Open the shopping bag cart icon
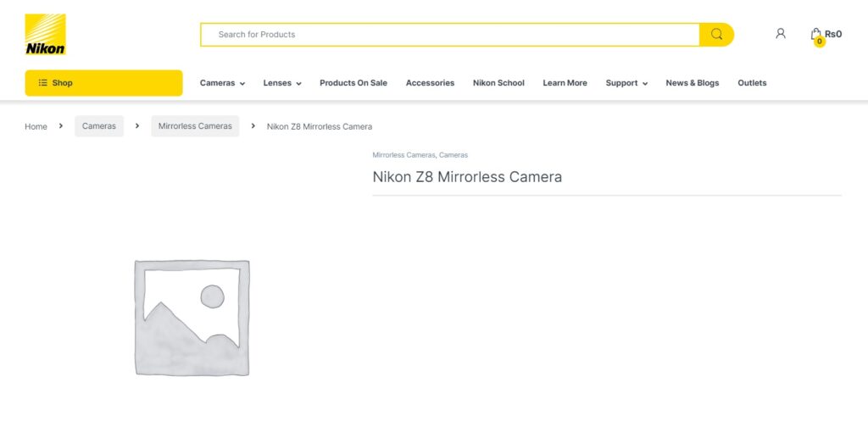The height and width of the screenshot is (432, 868). click(816, 35)
